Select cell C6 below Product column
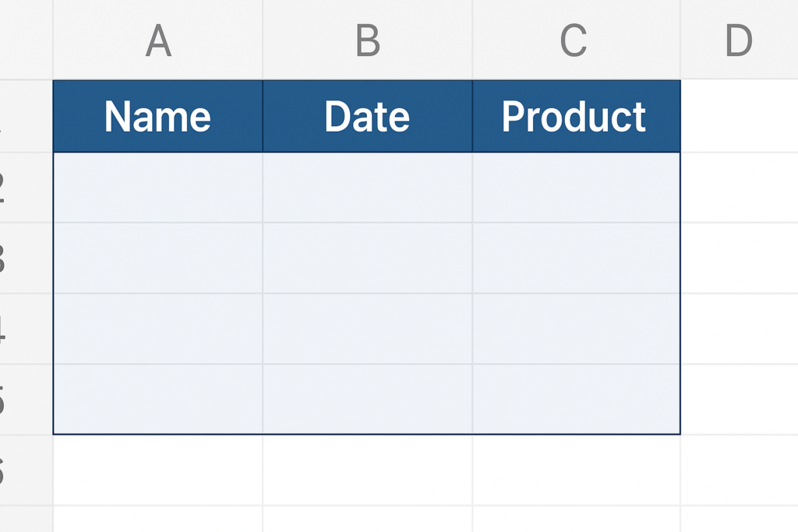 576,470
